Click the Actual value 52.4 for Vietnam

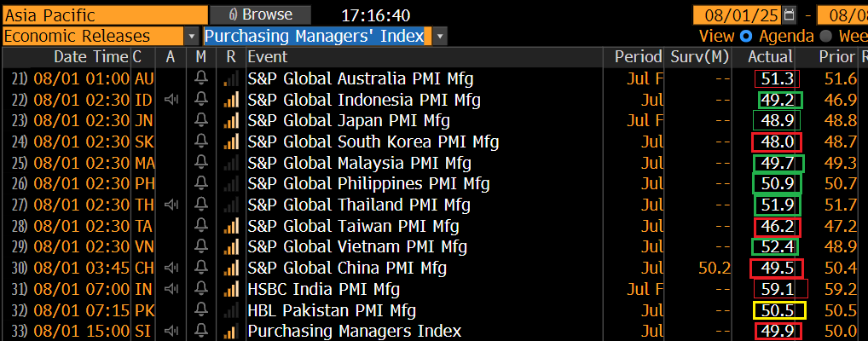tap(778, 247)
